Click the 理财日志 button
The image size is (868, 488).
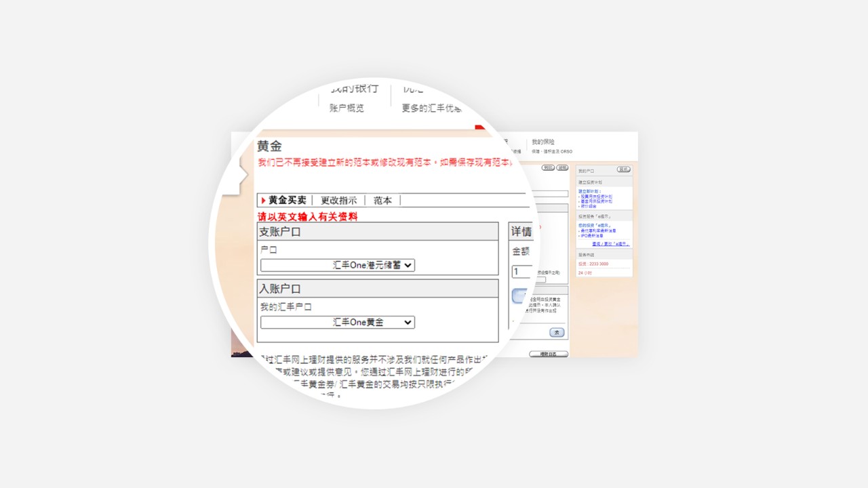click(549, 354)
